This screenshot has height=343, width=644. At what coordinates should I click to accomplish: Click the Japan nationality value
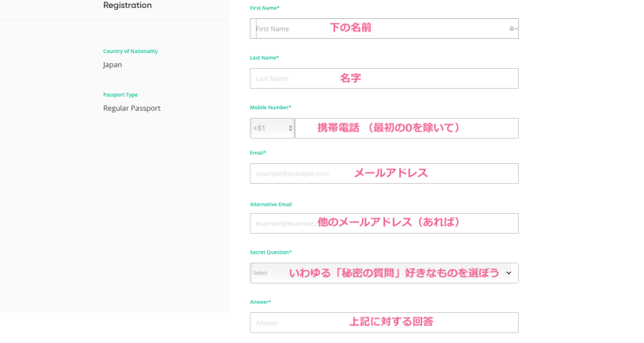(112, 65)
